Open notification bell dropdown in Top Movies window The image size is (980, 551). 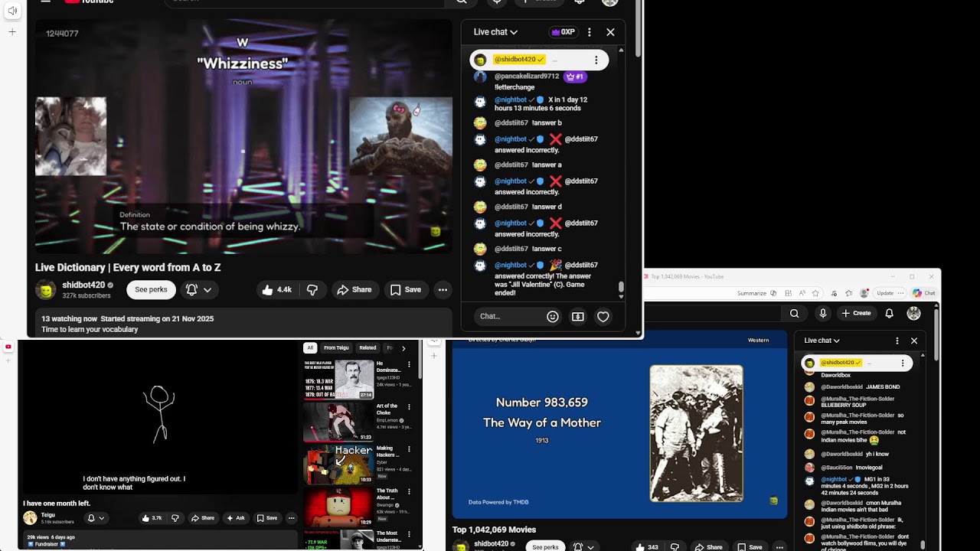584,547
